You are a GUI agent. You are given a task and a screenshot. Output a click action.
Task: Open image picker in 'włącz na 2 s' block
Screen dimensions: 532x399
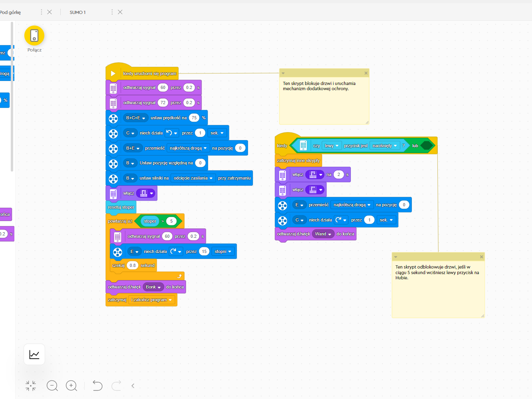pyautogui.click(x=314, y=174)
